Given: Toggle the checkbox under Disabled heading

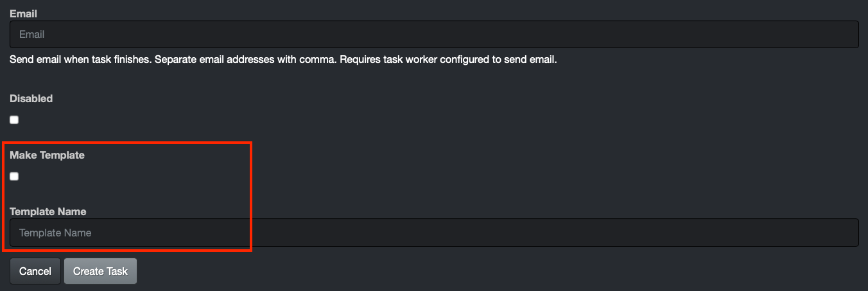Looking at the screenshot, I should pyautogui.click(x=14, y=119).
